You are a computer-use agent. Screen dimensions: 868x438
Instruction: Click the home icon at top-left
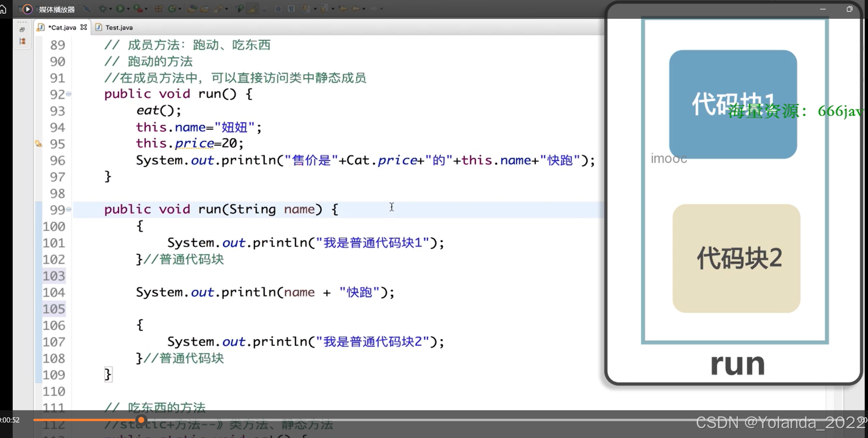(3, 9)
